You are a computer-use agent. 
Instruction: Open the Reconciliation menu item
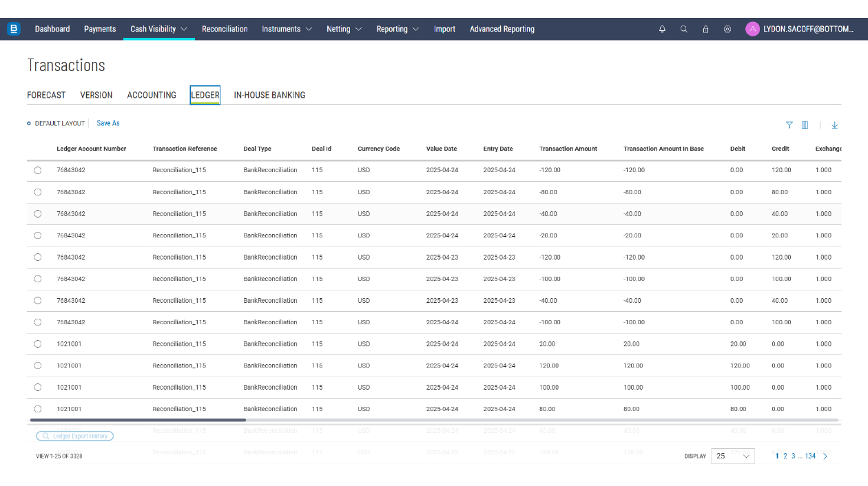[x=225, y=29]
